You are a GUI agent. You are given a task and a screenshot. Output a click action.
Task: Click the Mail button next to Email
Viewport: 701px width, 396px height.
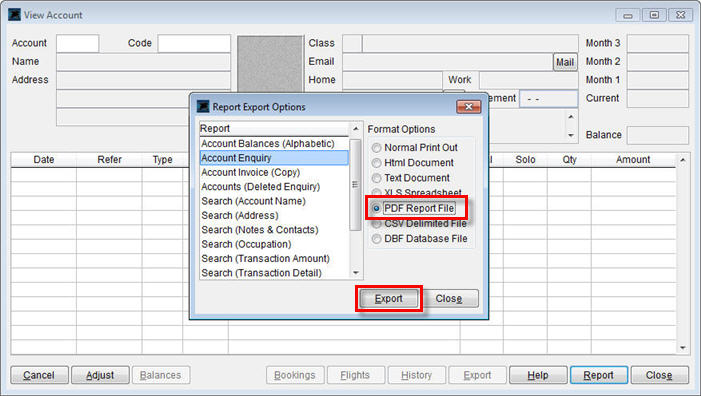point(565,62)
